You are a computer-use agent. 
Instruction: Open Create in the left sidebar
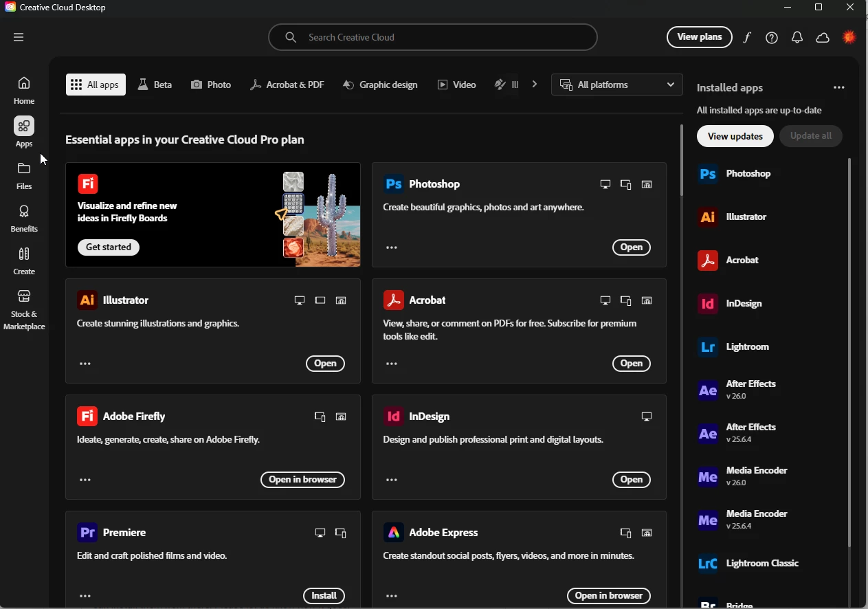24,261
